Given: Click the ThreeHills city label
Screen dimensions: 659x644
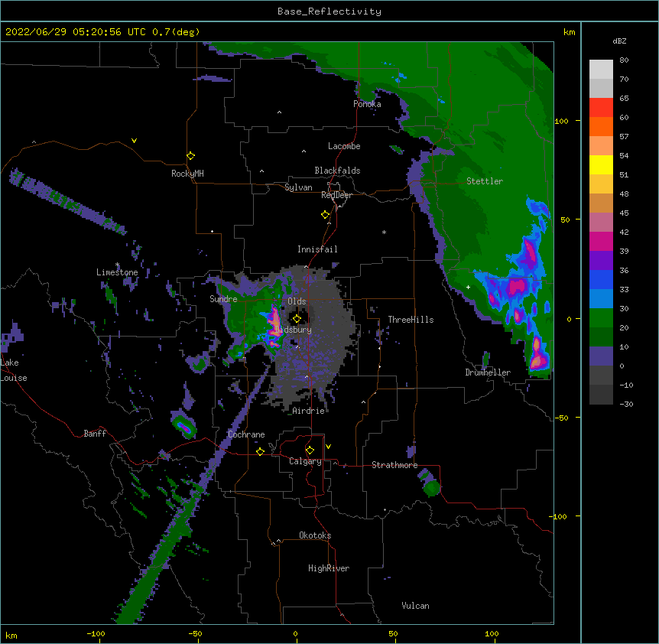Looking at the screenshot, I should tap(411, 320).
